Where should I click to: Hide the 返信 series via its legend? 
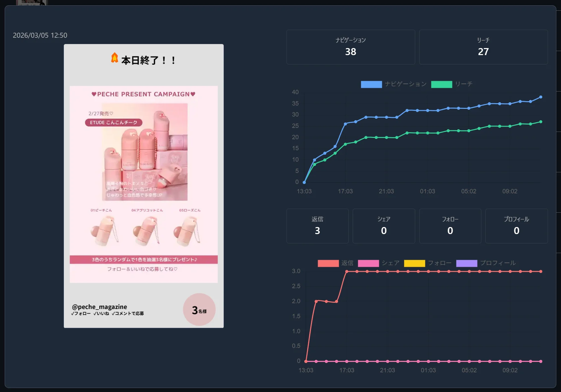pos(335,263)
